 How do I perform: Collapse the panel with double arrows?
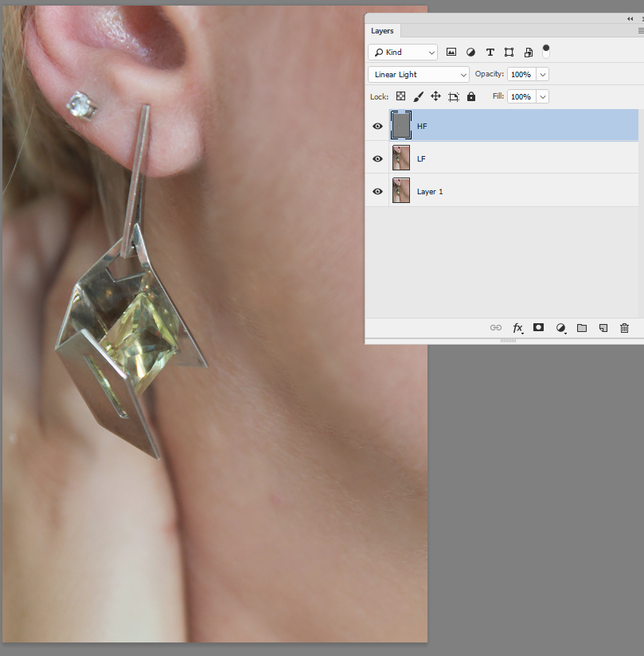coord(630,18)
